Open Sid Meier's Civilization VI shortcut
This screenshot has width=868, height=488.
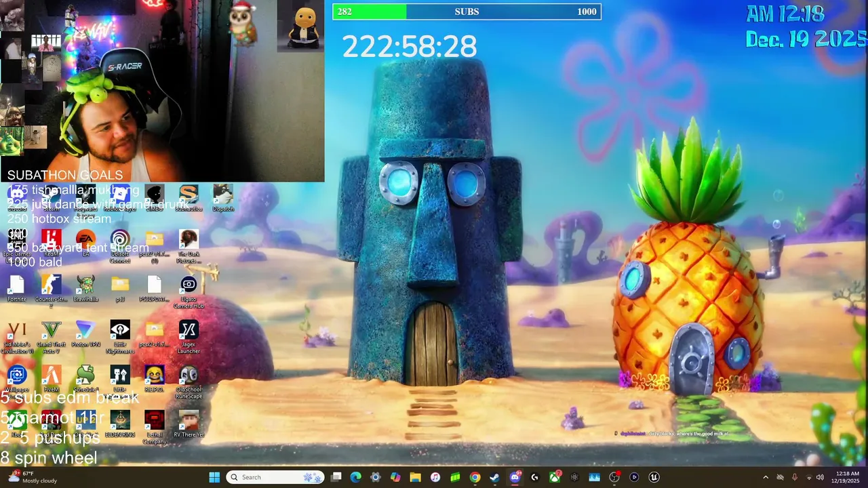click(17, 337)
